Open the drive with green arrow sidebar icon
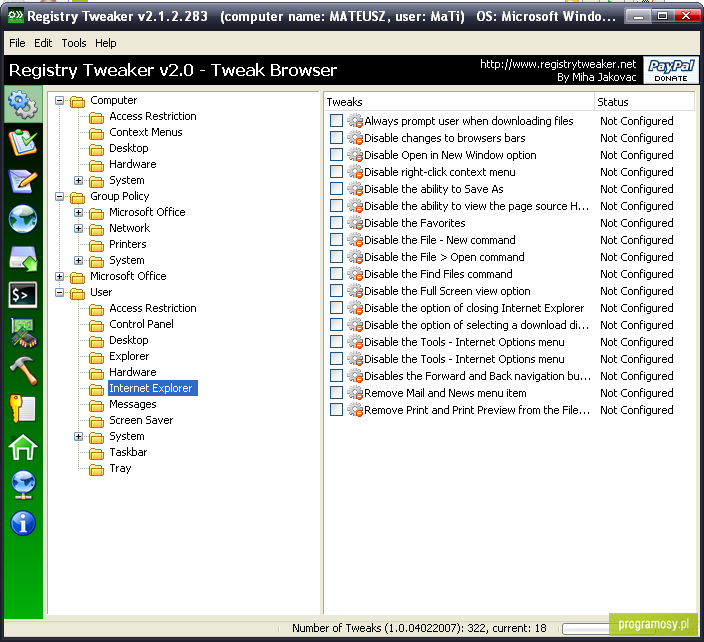This screenshot has height=642, width=704. (x=23, y=258)
